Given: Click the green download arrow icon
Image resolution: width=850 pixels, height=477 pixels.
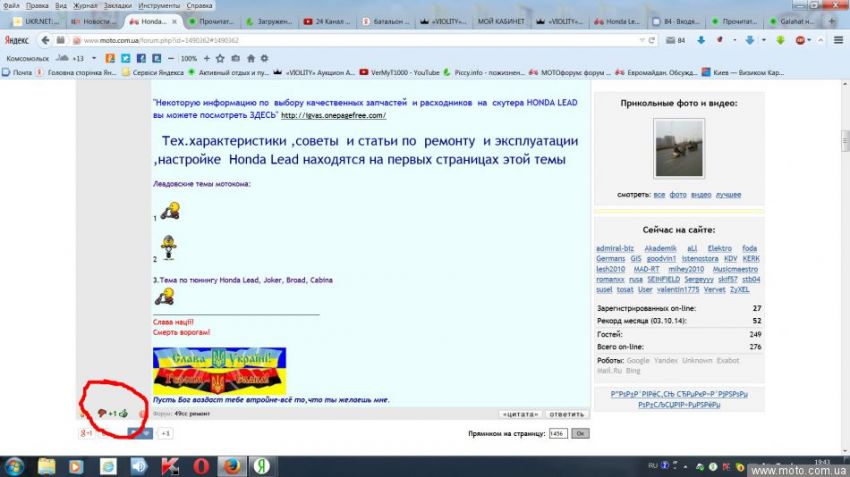Looking at the screenshot, I should [781, 40].
